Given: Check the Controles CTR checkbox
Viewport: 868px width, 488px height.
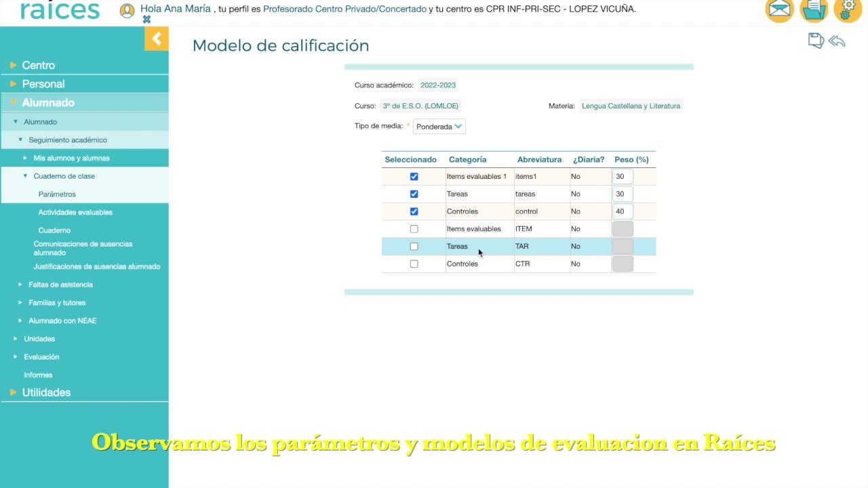Looking at the screenshot, I should (414, 264).
